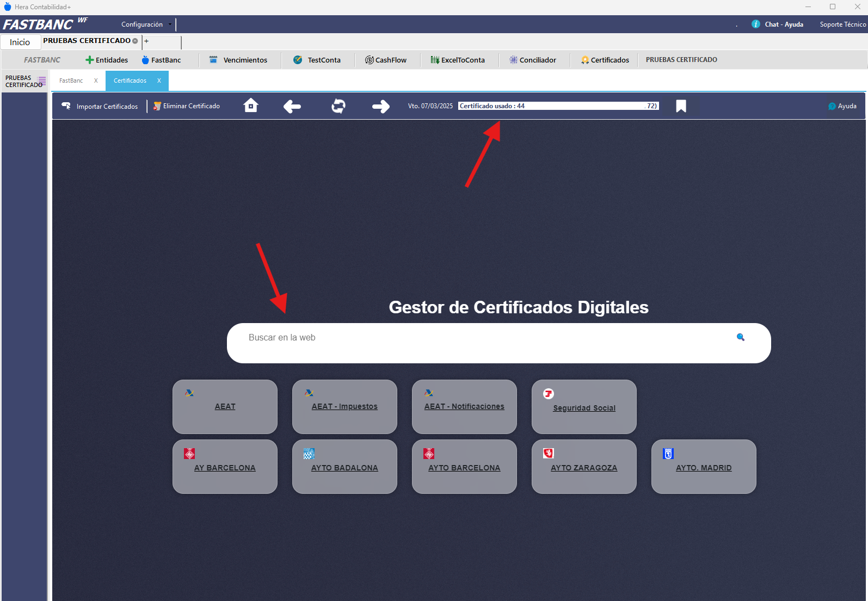Open the AYTO ZARAGOZA link
This screenshot has width=868, height=601.
pos(584,468)
